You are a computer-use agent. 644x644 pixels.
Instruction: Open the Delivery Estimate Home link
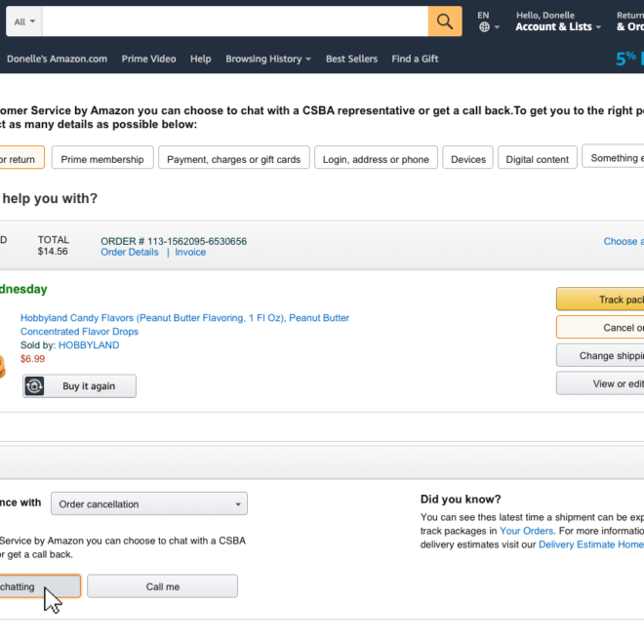(591, 544)
